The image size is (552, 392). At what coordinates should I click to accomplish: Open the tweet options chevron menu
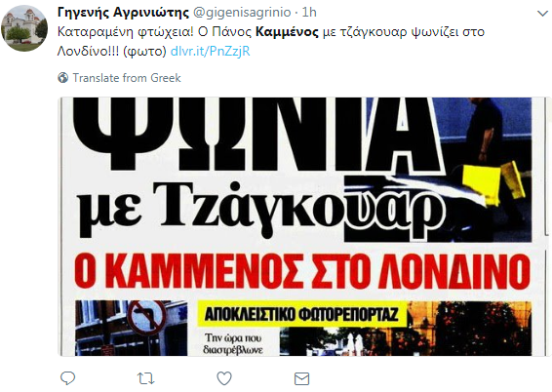tap(542, 14)
